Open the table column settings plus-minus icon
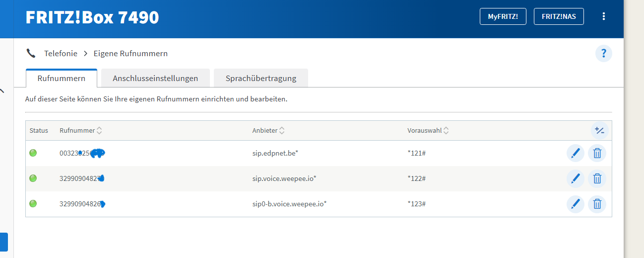This screenshot has width=644, height=258. [x=599, y=131]
